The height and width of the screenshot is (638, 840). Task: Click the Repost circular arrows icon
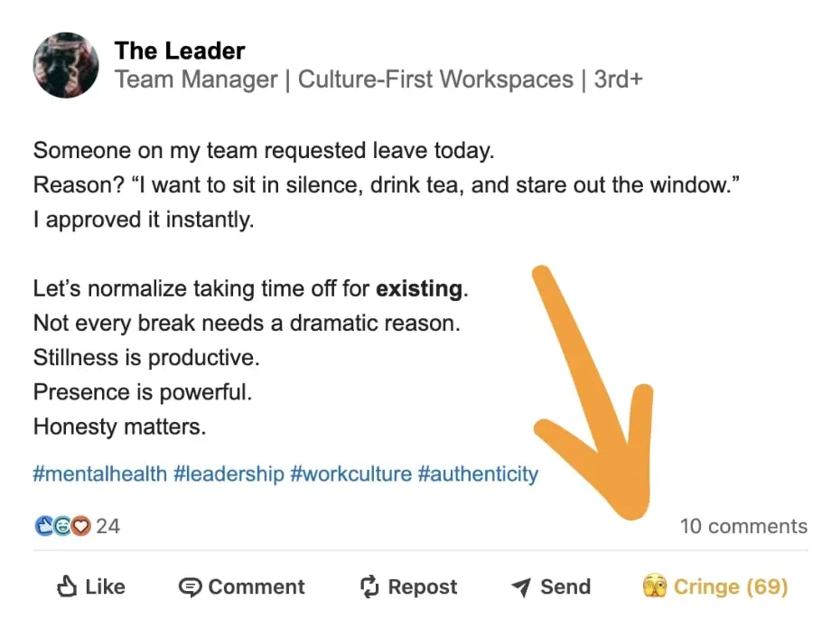point(369,586)
